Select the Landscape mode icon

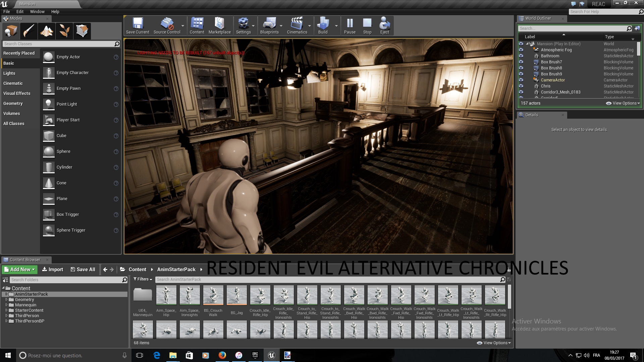point(46,31)
